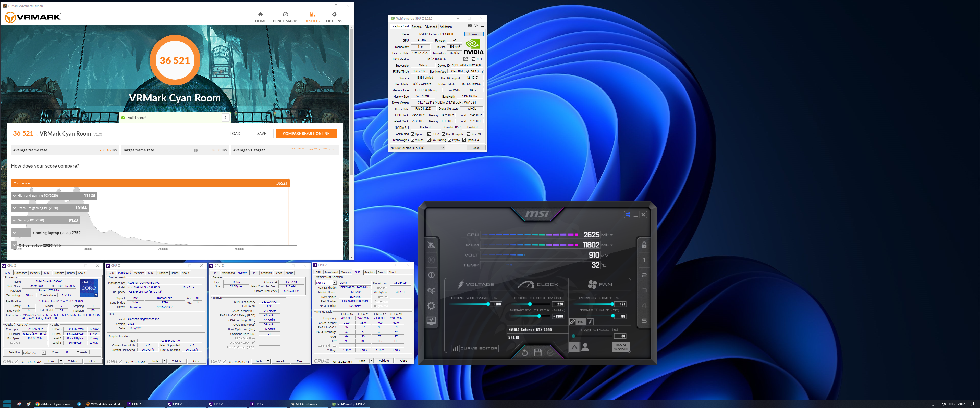The height and width of the screenshot is (408, 980).
Task: Open VRMark BENCHMARKS section
Action: coord(285,18)
